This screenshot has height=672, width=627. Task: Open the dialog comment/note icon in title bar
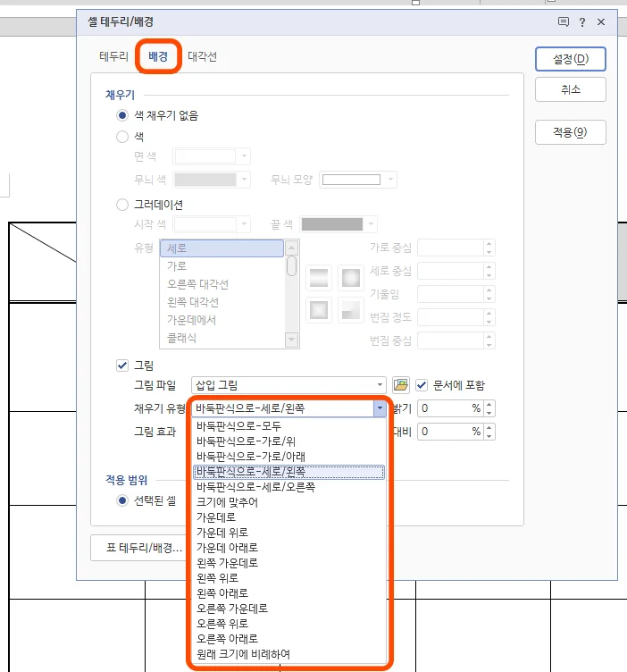coord(564,21)
